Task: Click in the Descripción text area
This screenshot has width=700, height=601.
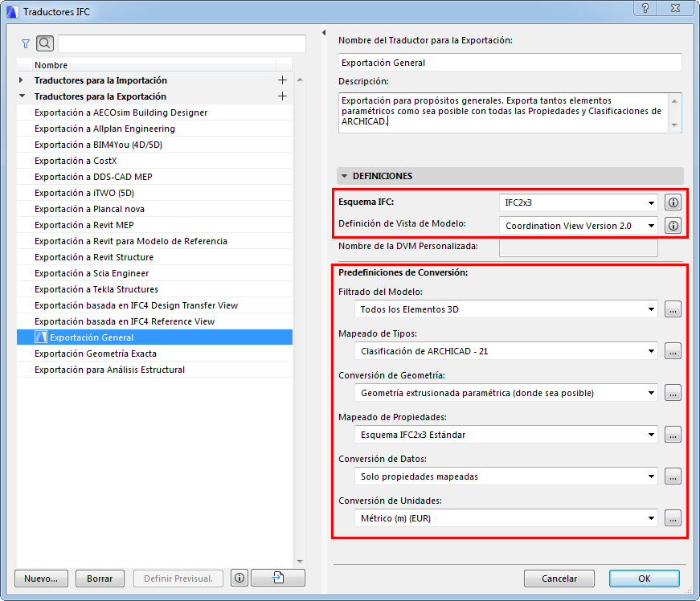Action: (504, 112)
